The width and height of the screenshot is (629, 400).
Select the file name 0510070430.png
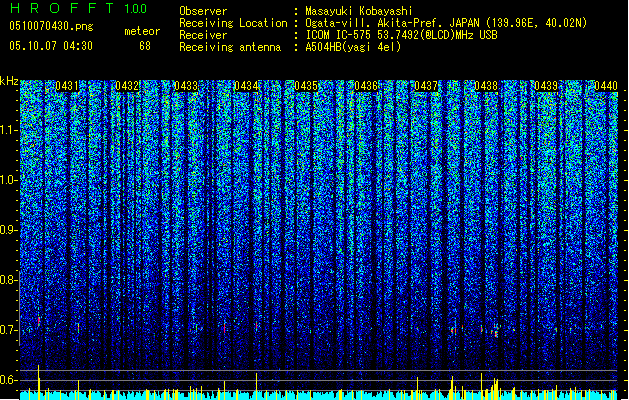pyautogui.click(x=51, y=26)
